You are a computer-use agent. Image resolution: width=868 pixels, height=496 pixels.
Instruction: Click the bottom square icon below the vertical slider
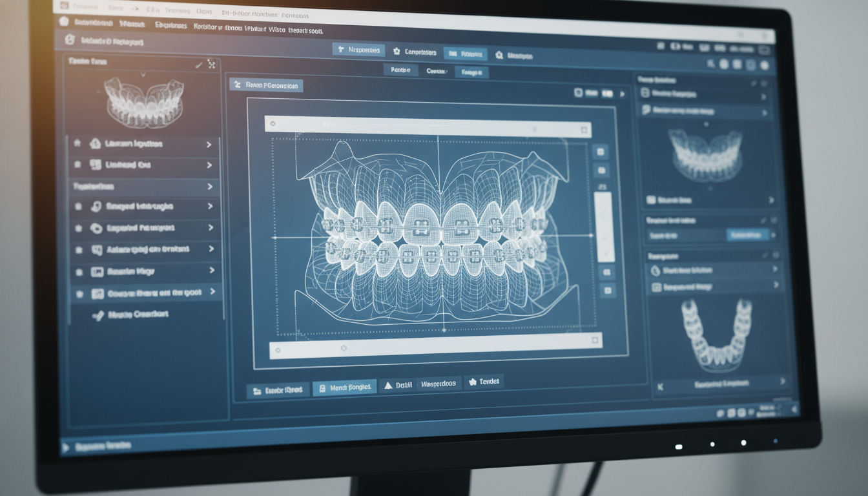point(607,291)
